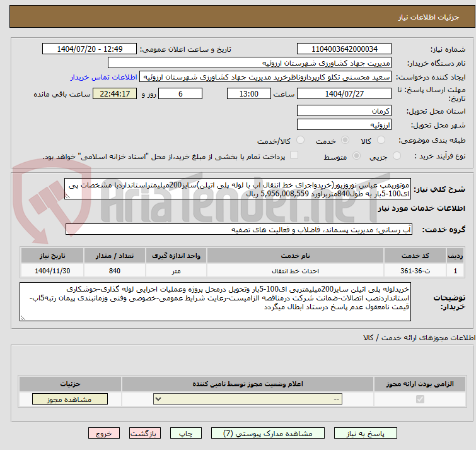Open اطلاعات تماس خریدار link
Viewport: 476px width, 450px height.
point(104,77)
